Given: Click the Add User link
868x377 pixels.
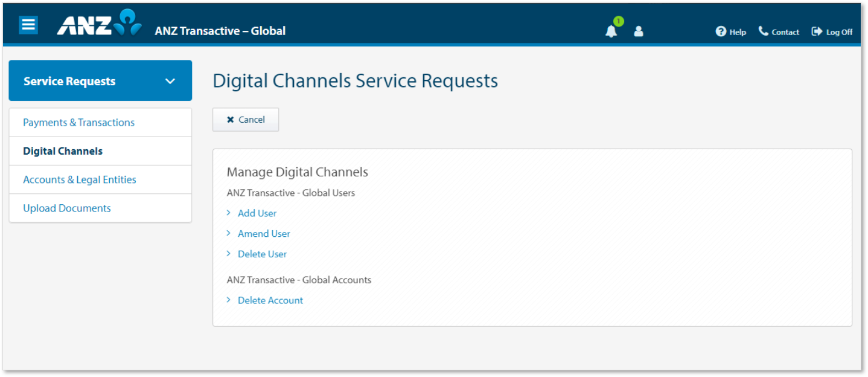Looking at the screenshot, I should 257,213.
